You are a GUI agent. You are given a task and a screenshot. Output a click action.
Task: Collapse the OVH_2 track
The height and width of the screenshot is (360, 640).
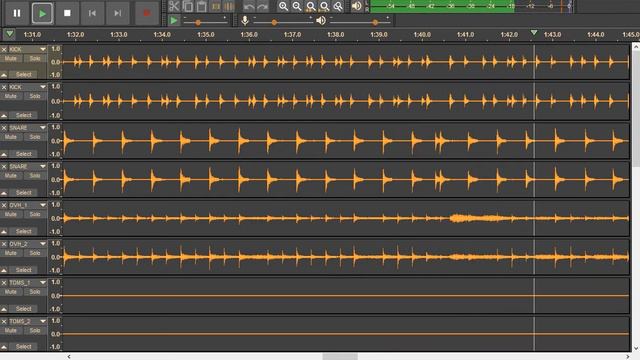click(4, 270)
